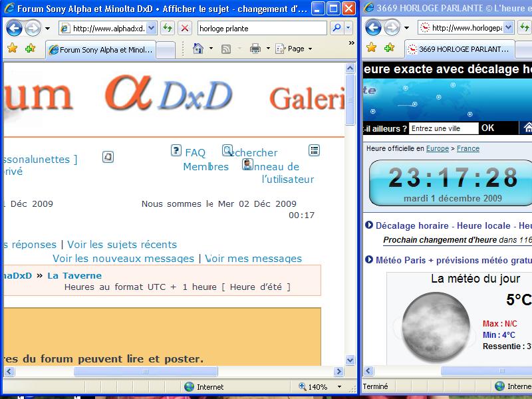Click the Entrez une ville input field

coord(444,128)
